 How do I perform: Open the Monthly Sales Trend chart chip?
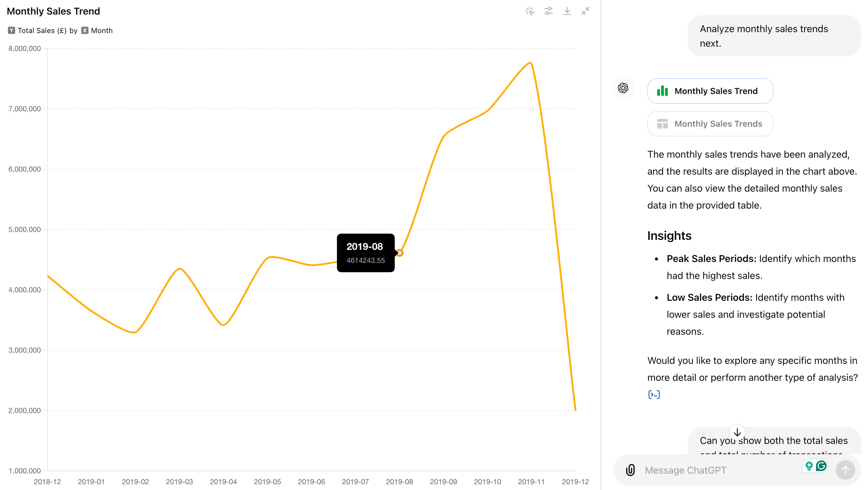click(710, 91)
